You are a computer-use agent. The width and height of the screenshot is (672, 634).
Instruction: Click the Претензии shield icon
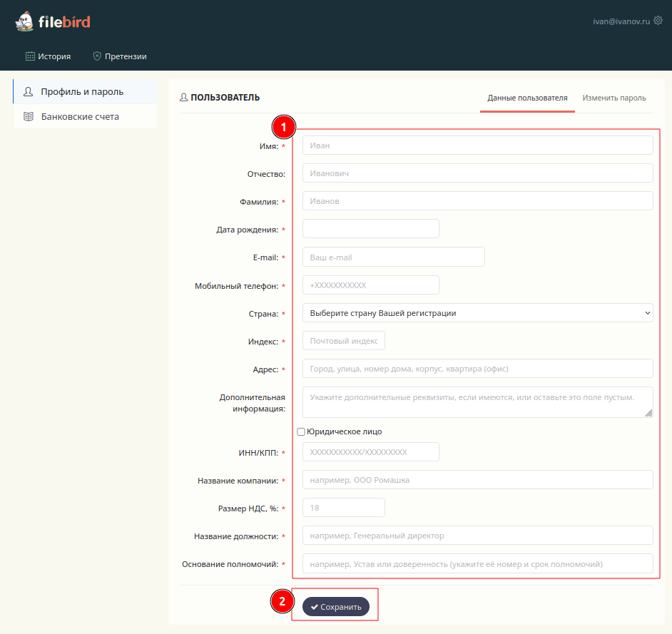point(97,56)
